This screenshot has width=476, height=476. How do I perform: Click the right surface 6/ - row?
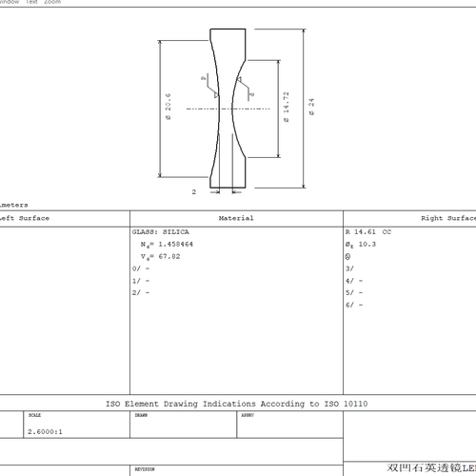[354, 305]
